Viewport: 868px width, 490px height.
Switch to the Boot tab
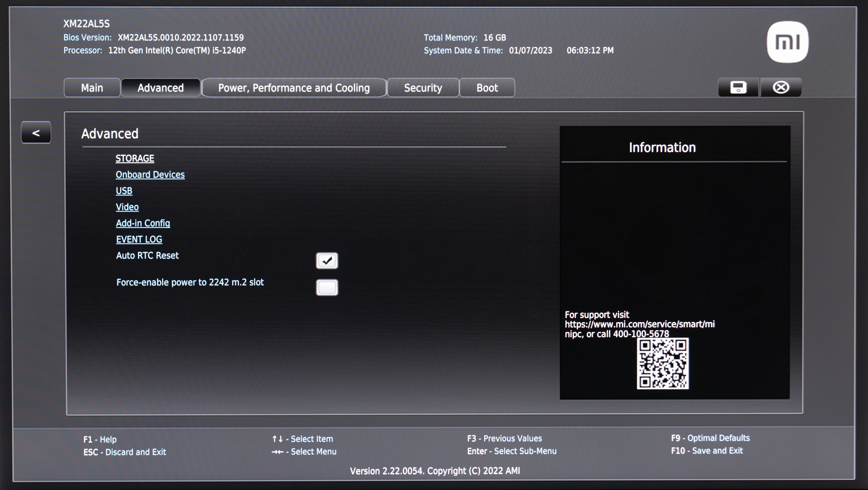487,88
